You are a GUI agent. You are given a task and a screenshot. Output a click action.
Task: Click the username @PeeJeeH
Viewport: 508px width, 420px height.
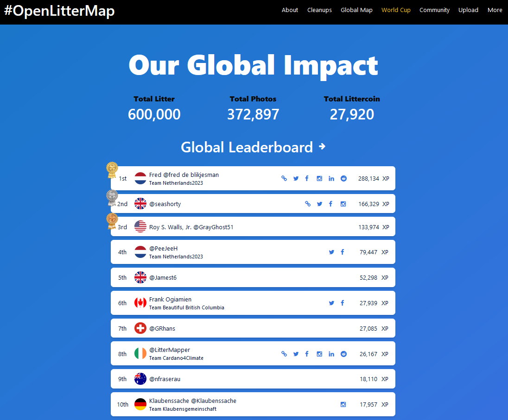(163, 249)
